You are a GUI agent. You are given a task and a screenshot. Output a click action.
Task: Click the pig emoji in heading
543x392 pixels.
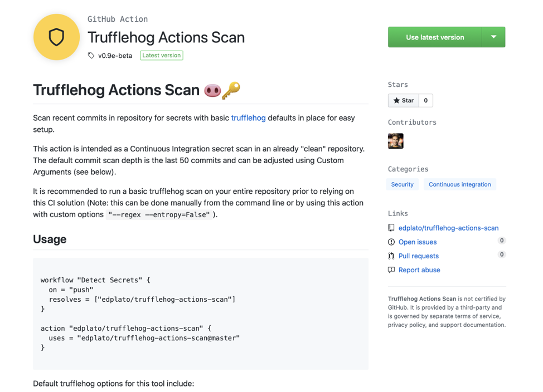[212, 90]
